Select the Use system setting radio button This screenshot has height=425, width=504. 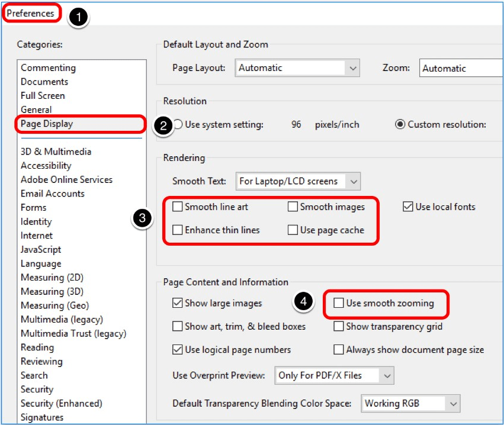[178, 125]
